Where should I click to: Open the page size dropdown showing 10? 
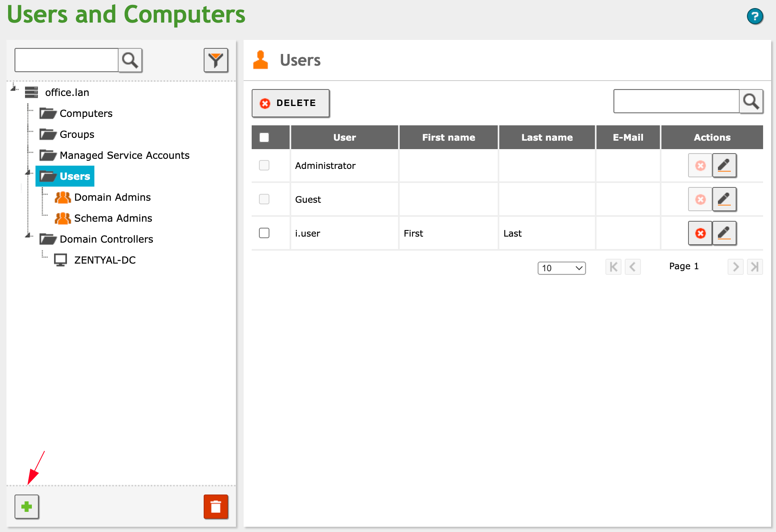(x=561, y=268)
